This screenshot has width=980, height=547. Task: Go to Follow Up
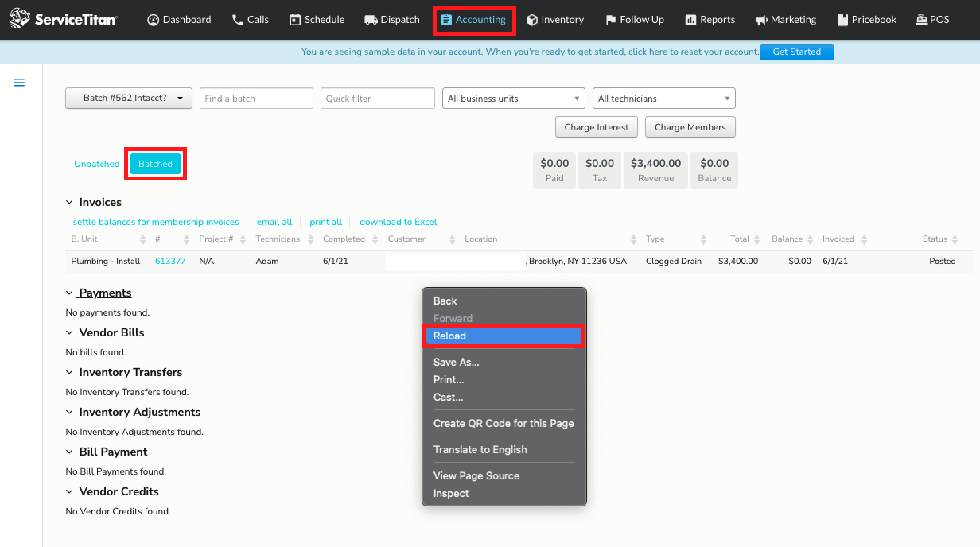(634, 19)
